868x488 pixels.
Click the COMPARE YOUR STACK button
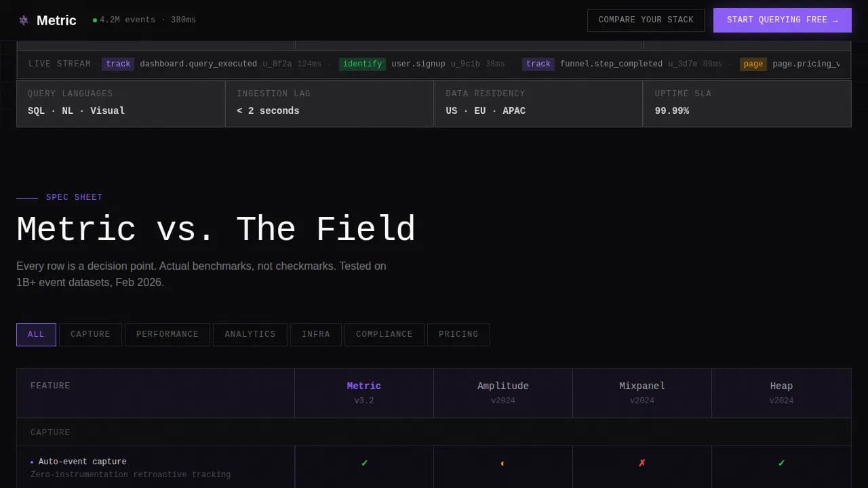tap(646, 20)
